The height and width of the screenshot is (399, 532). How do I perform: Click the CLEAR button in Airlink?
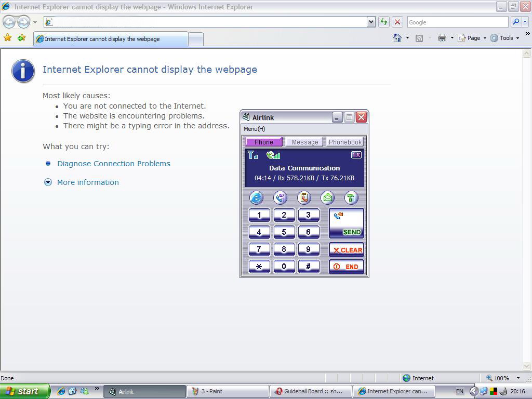click(x=347, y=250)
